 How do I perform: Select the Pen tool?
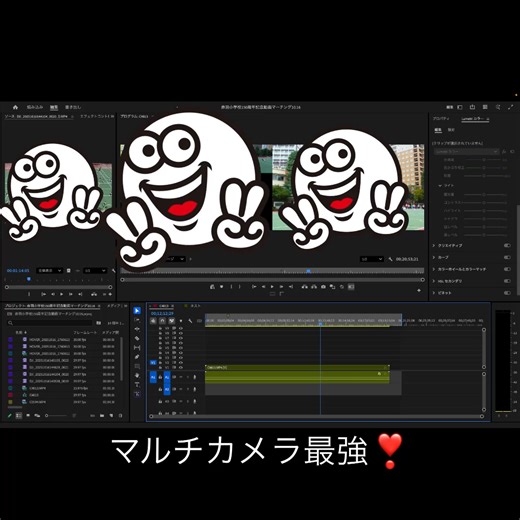137,357
